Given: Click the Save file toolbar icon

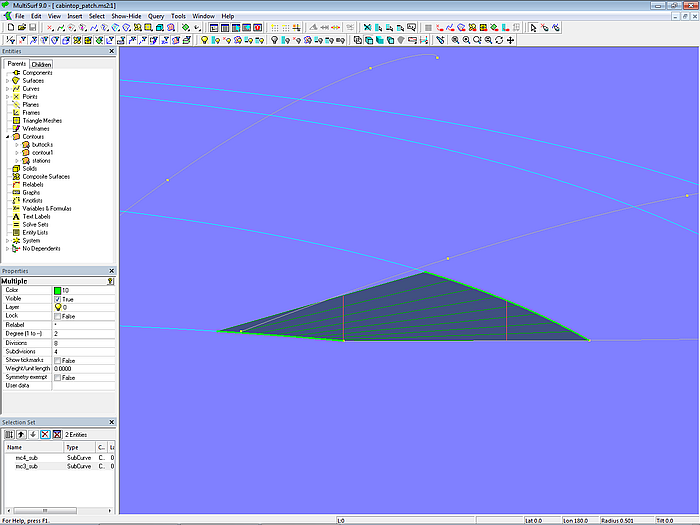Looking at the screenshot, I should [31, 28].
